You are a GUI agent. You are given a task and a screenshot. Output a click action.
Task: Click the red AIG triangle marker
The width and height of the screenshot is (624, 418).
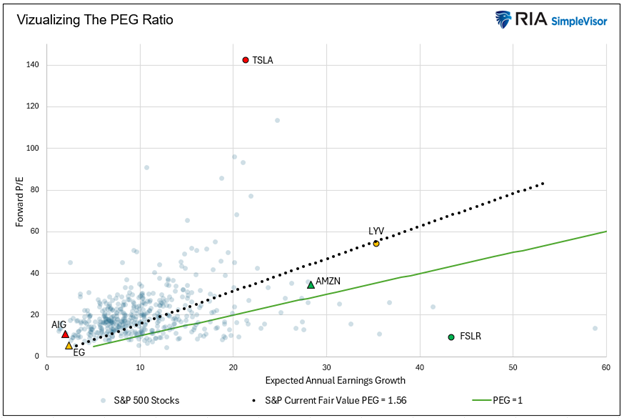point(66,334)
